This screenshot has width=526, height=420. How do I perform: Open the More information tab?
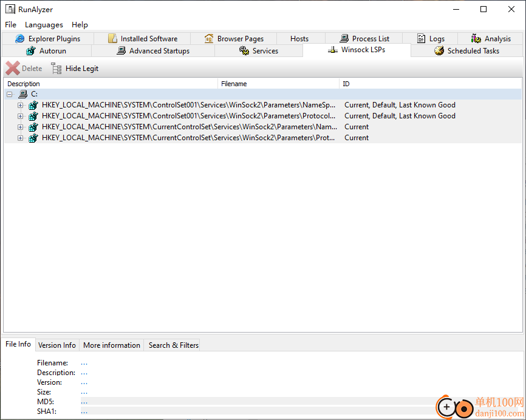click(112, 345)
